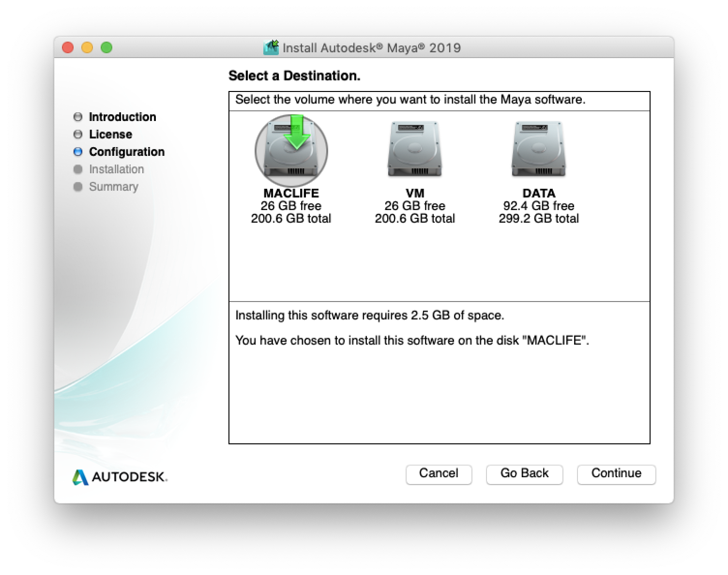Click the greyed-out Installation step bullet
Screen dimensions: 728x575
78,169
